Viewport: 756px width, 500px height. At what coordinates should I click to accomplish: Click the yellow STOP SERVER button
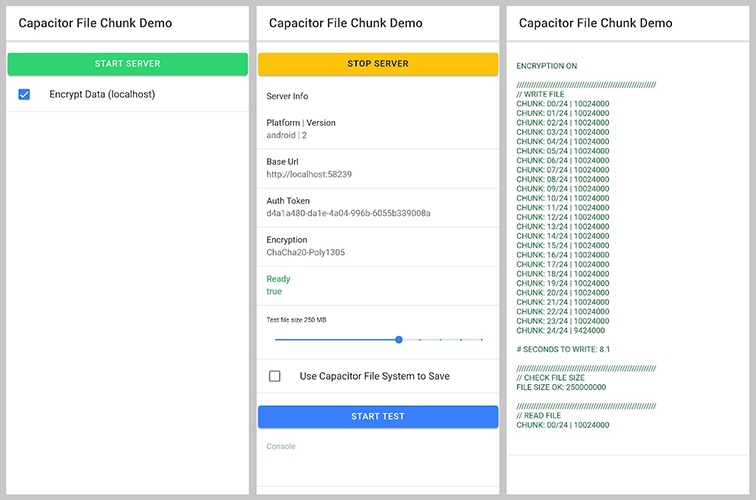(378, 64)
